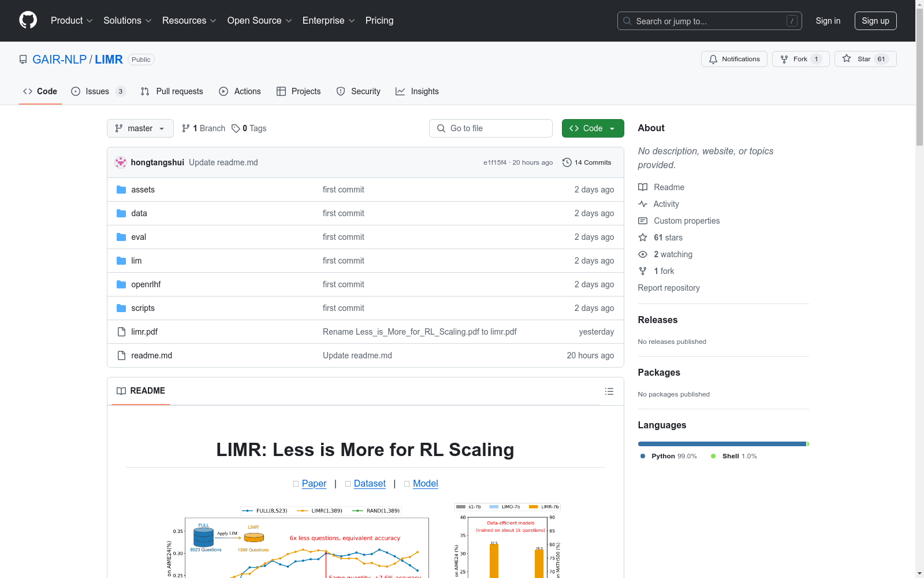
Task: Open the Dataset link in README
Action: coord(370,483)
